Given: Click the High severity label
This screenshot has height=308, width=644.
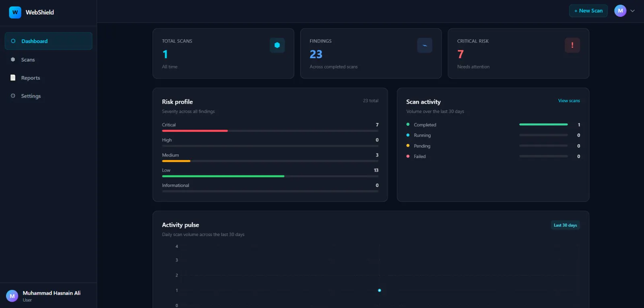Looking at the screenshot, I should 167,140.
